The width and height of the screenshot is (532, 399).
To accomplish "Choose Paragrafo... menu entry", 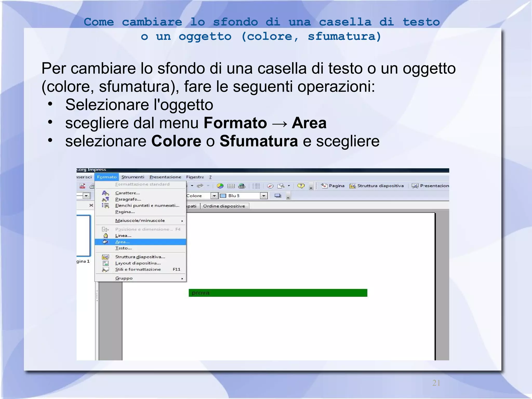I will click(x=141, y=199).
